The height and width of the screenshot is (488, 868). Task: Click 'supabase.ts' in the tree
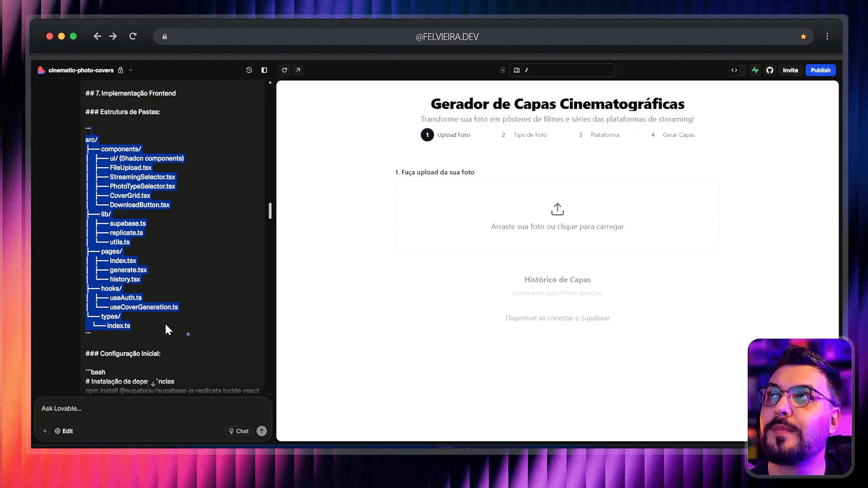[x=127, y=224]
